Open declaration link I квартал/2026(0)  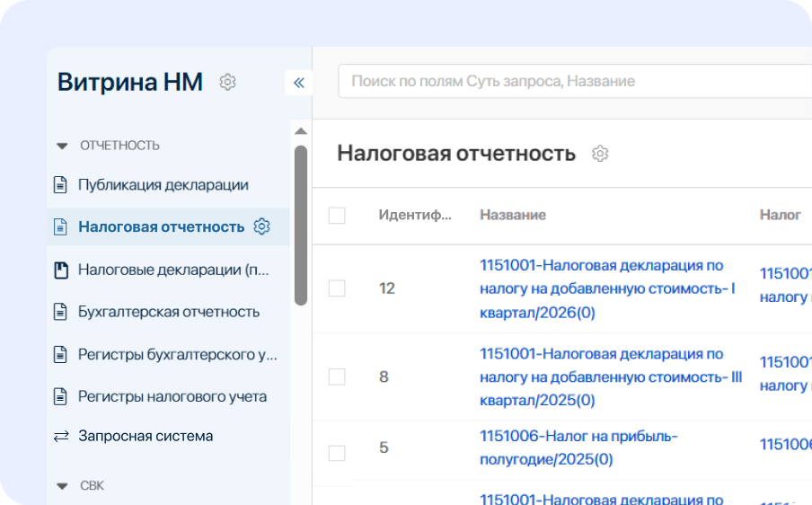(607, 289)
